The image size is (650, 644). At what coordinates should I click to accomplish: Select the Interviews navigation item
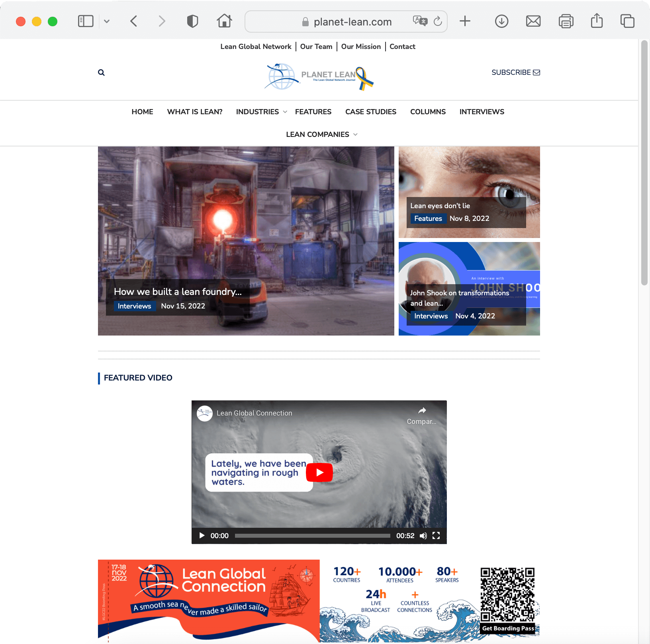[x=482, y=112]
